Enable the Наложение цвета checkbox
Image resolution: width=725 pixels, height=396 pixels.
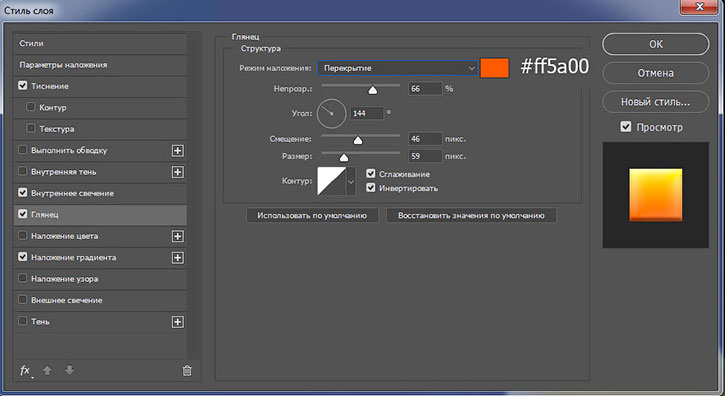pyautogui.click(x=22, y=235)
